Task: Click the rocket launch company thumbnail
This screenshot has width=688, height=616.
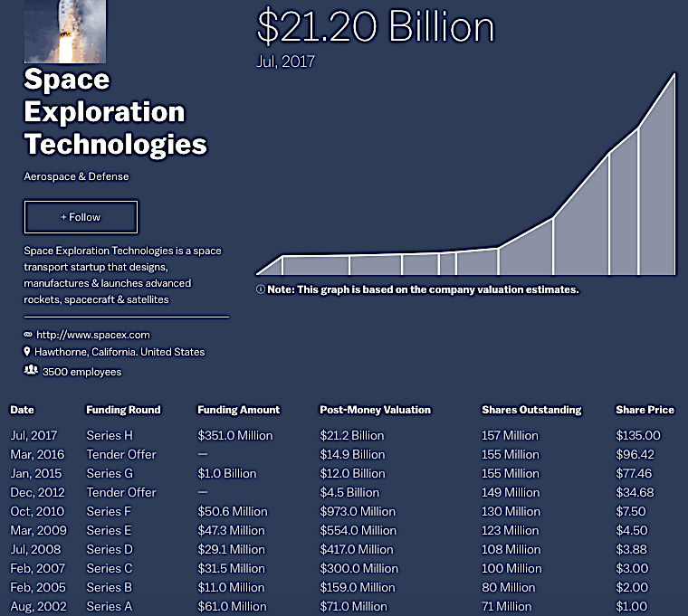Action: tap(65, 31)
